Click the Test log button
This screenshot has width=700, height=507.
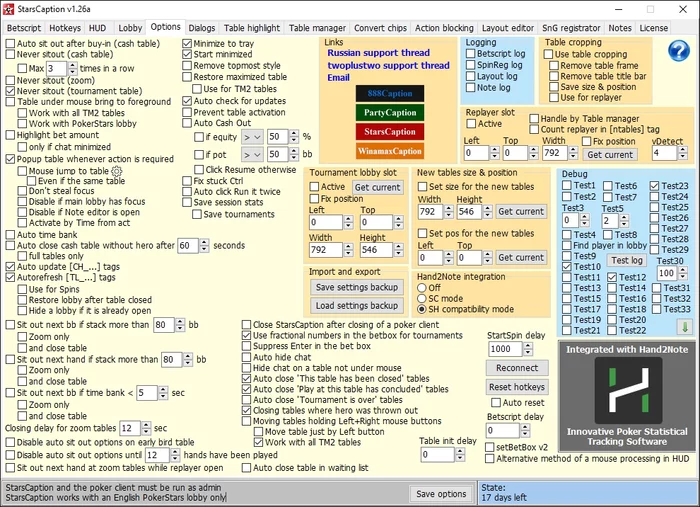pyautogui.click(x=627, y=260)
